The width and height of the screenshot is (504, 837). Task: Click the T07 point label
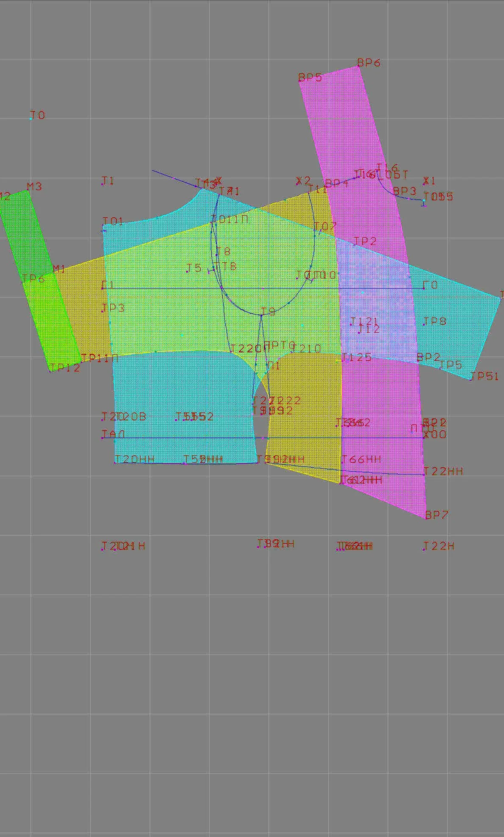pos(325,226)
